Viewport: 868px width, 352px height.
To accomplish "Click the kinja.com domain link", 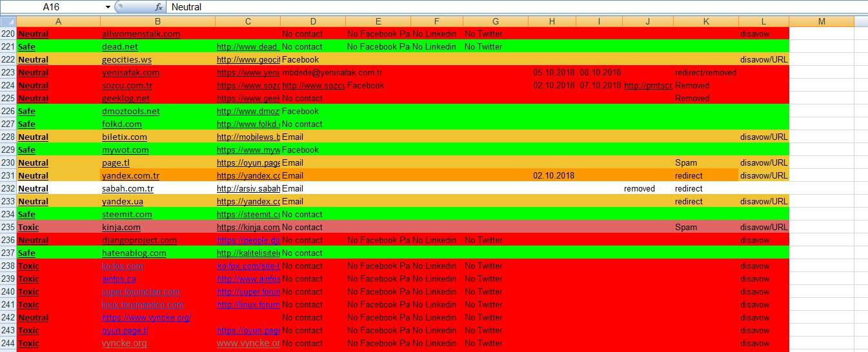I will pyautogui.click(x=121, y=227).
